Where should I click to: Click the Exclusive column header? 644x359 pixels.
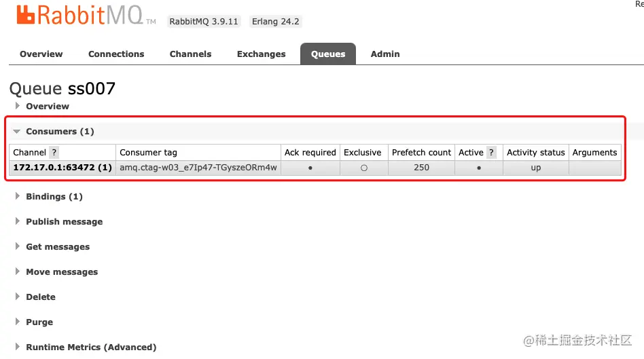point(362,153)
